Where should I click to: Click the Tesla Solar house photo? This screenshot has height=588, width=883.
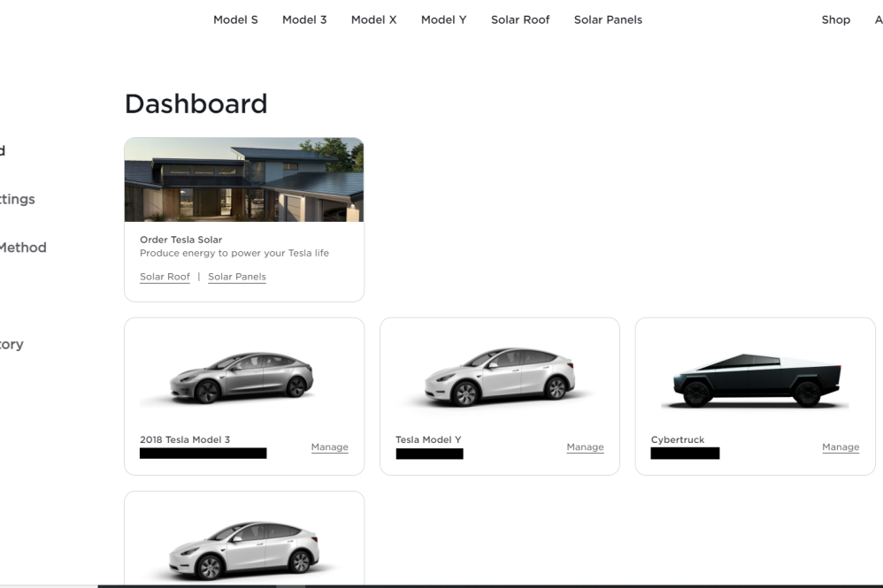(244, 179)
